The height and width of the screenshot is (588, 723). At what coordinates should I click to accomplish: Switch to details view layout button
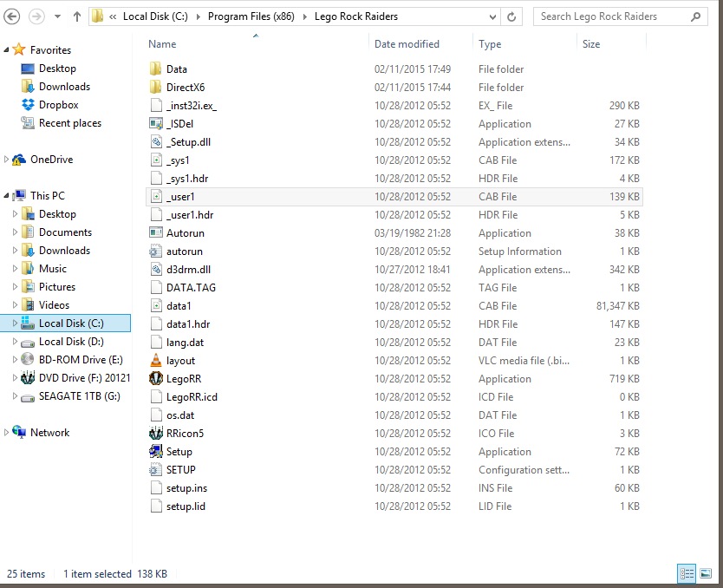[x=687, y=574]
